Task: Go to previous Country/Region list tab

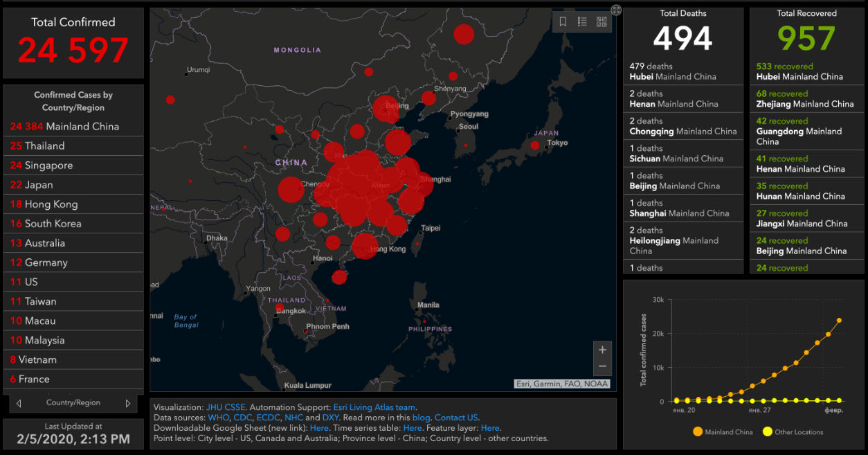Action: (x=19, y=403)
